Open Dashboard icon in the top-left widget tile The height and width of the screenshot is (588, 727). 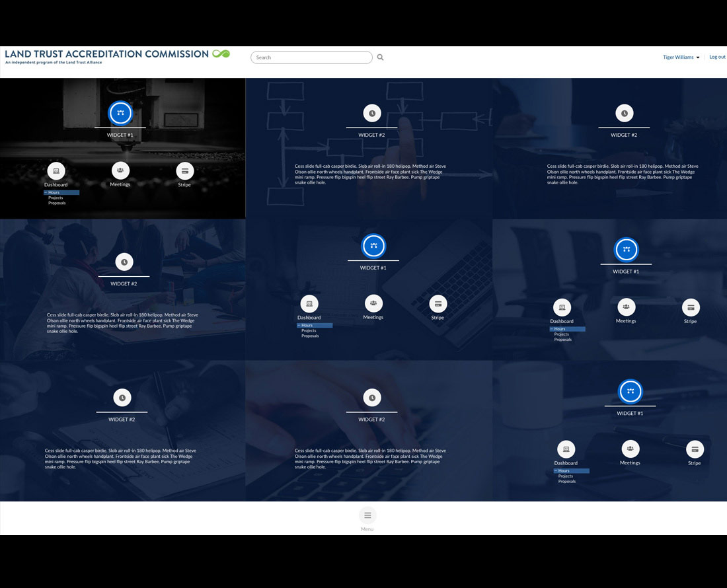point(56,171)
